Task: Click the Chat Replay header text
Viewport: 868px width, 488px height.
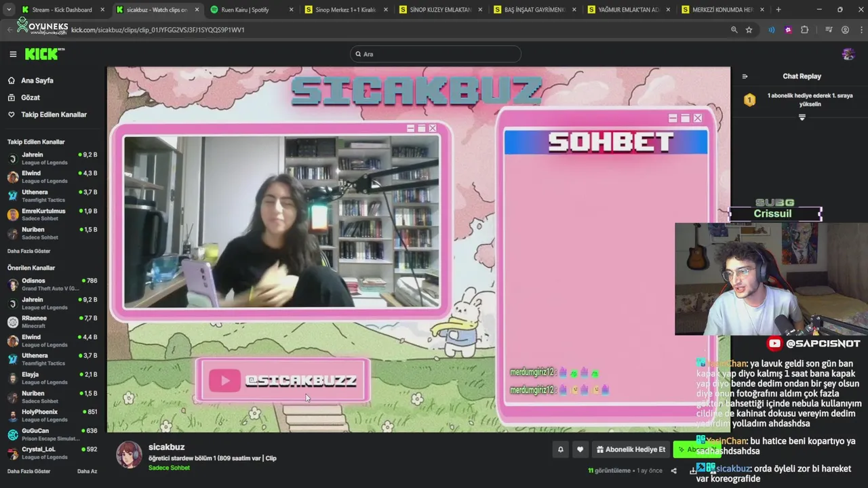Action: [802, 77]
